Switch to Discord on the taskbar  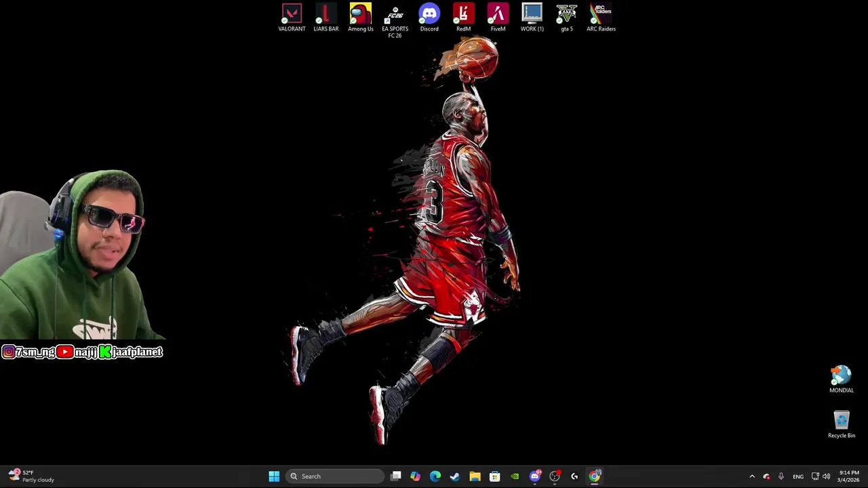point(535,476)
